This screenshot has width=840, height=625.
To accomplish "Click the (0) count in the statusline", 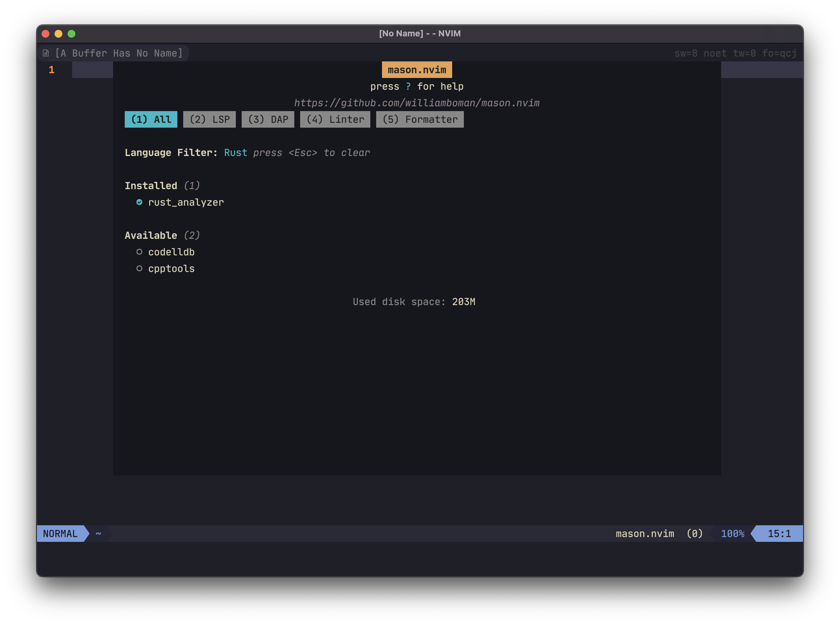I will tap(695, 534).
